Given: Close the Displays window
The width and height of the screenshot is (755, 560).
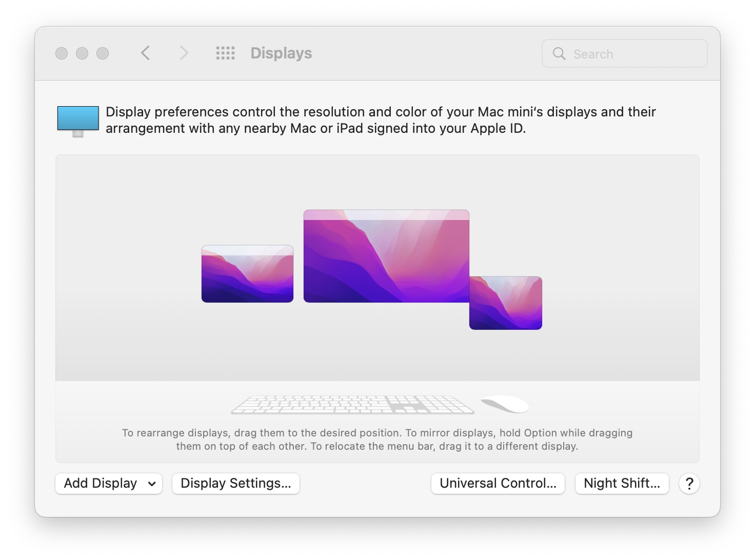Looking at the screenshot, I should (x=62, y=53).
